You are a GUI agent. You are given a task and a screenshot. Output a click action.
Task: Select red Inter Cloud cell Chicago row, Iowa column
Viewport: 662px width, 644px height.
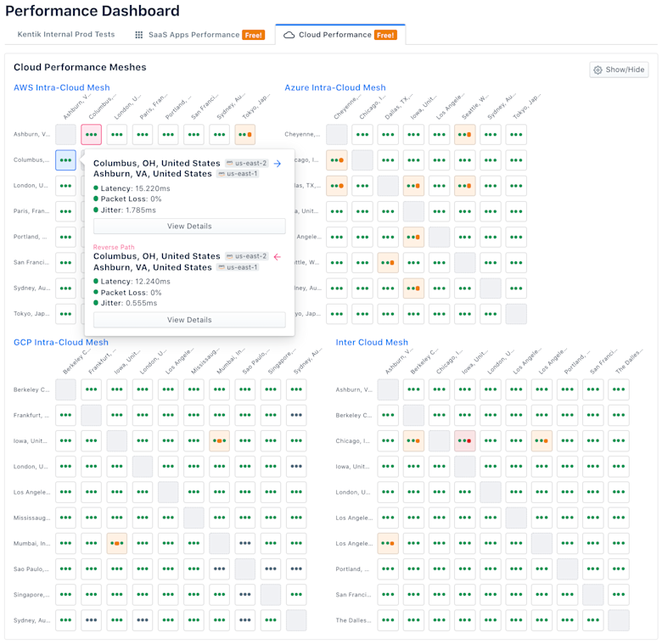click(x=465, y=440)
